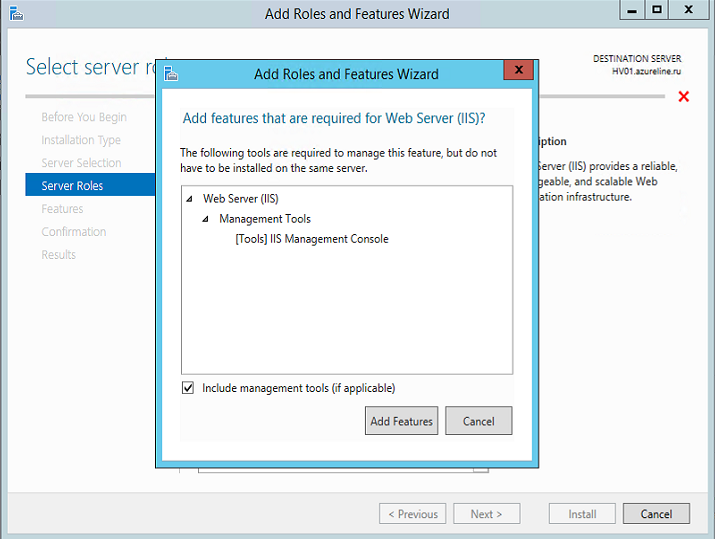
Task: Open the Results step
Action: [x=59, y=254]
